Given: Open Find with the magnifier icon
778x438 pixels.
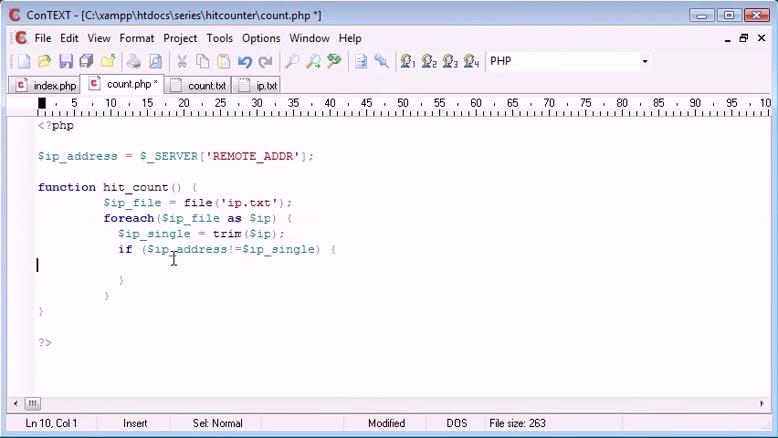Looking at the screenshot, I should coord(292,62).
